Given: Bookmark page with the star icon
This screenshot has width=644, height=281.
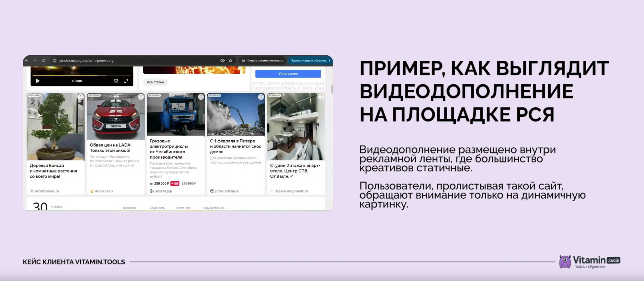Looking at the screenshot, I should 231,61.
